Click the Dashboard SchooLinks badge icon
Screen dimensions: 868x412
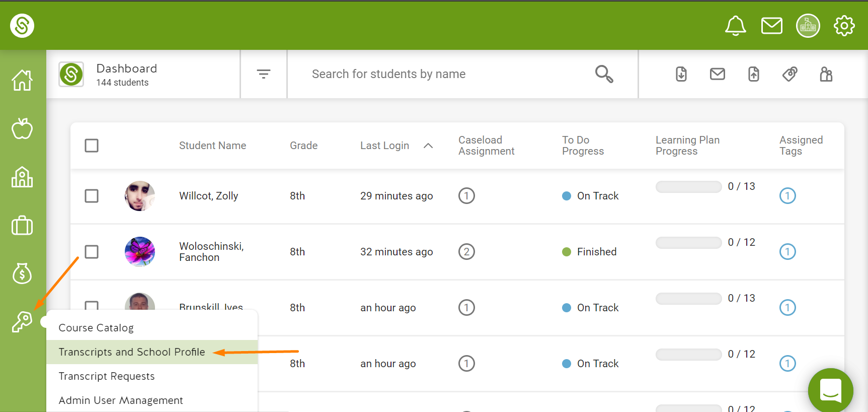point(71,74)
